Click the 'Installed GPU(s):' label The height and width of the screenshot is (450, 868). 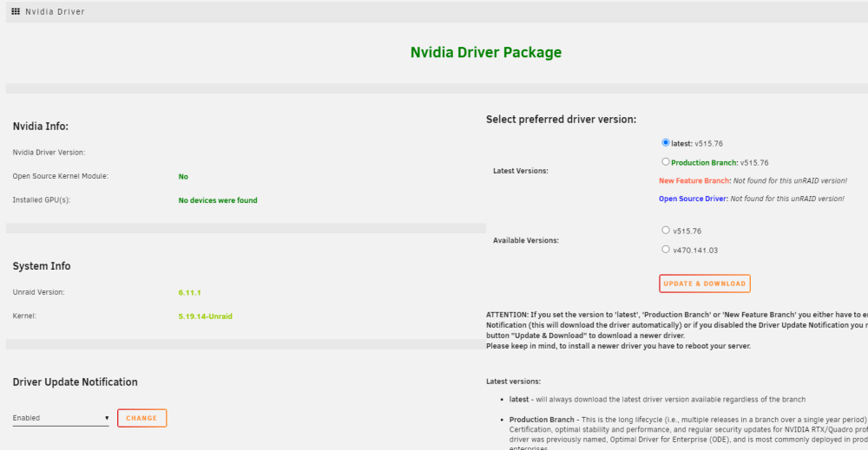[42, 200]
